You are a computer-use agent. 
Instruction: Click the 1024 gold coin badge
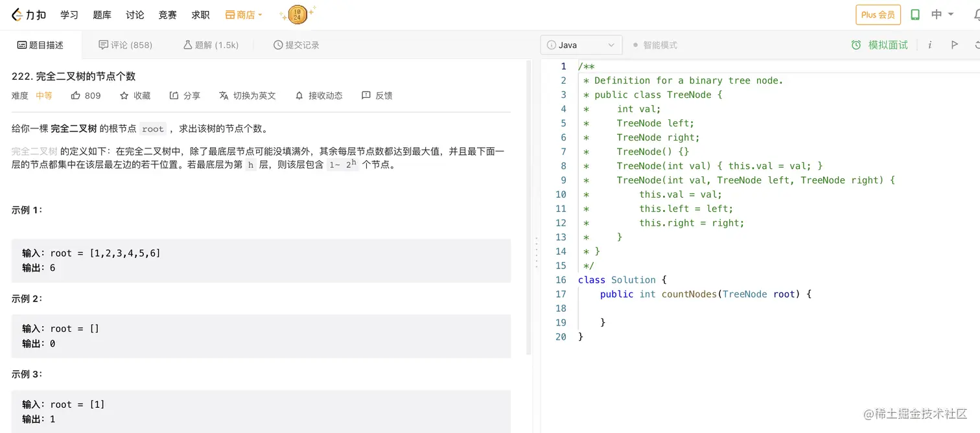[x=297, y=14]
